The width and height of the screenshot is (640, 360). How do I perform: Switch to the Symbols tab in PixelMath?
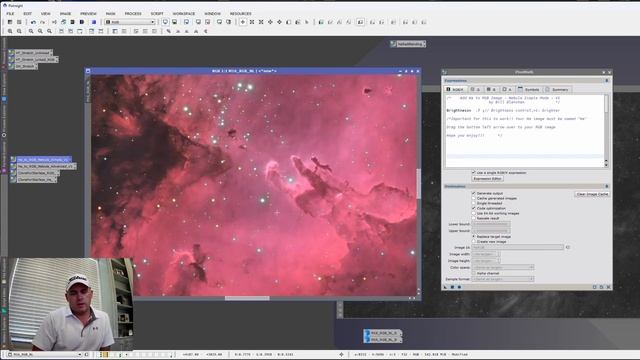(x=529, y=89)
